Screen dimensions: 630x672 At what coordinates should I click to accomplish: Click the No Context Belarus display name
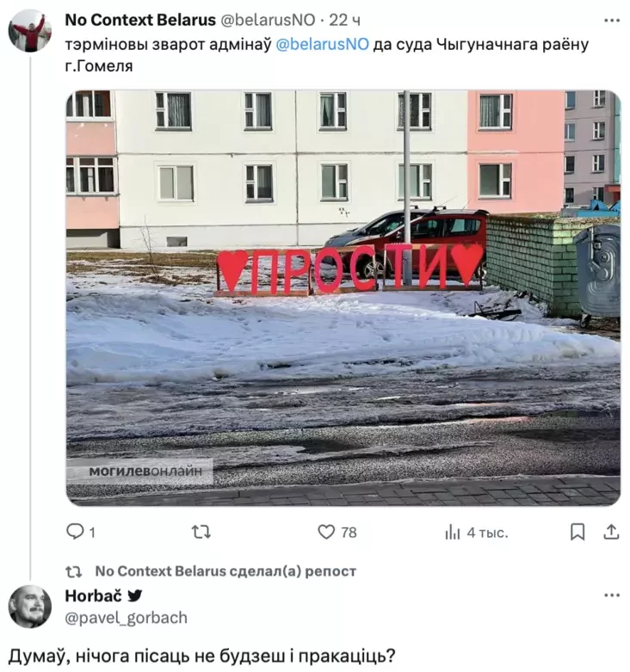click(x=140, y=20)
